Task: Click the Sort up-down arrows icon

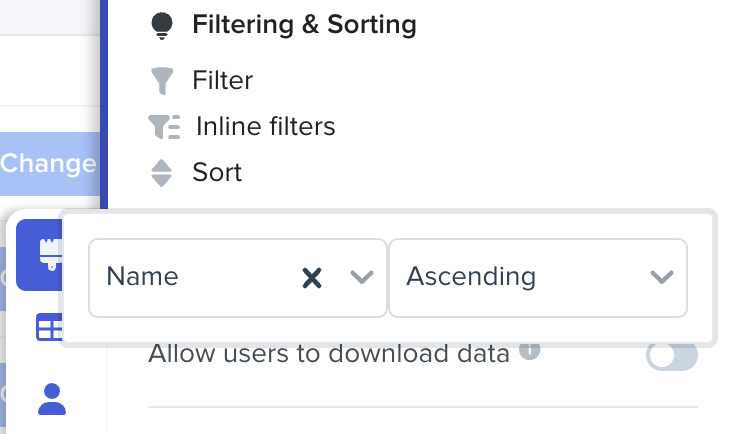Action: click(161, 173)
